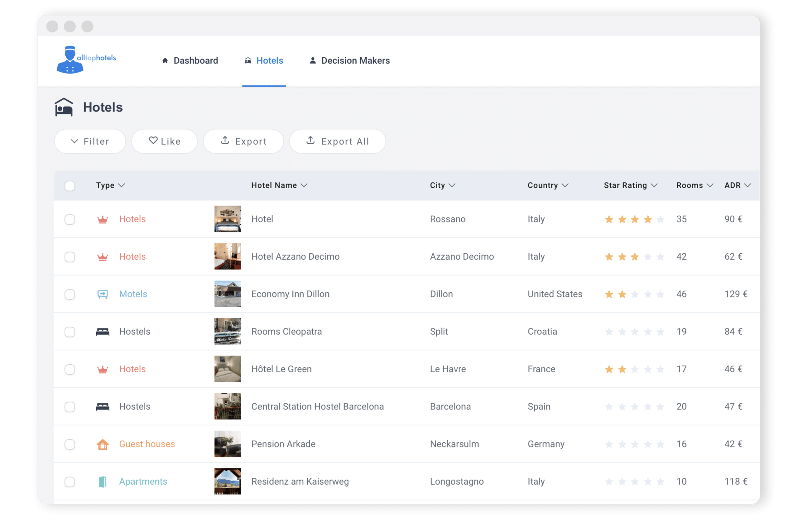798x532 pixels.
Task: Click the star rating of Economy Inn Dillon
Action: pos(634,294)
